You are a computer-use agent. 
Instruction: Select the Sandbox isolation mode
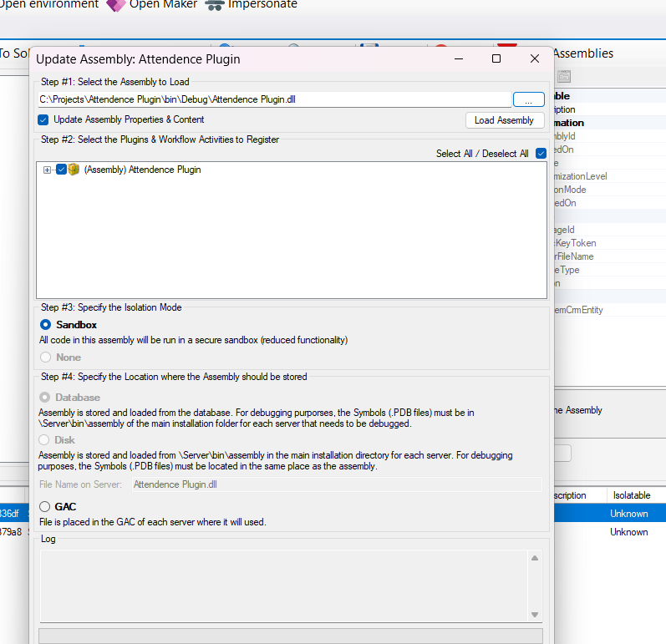tap(45, 324)
